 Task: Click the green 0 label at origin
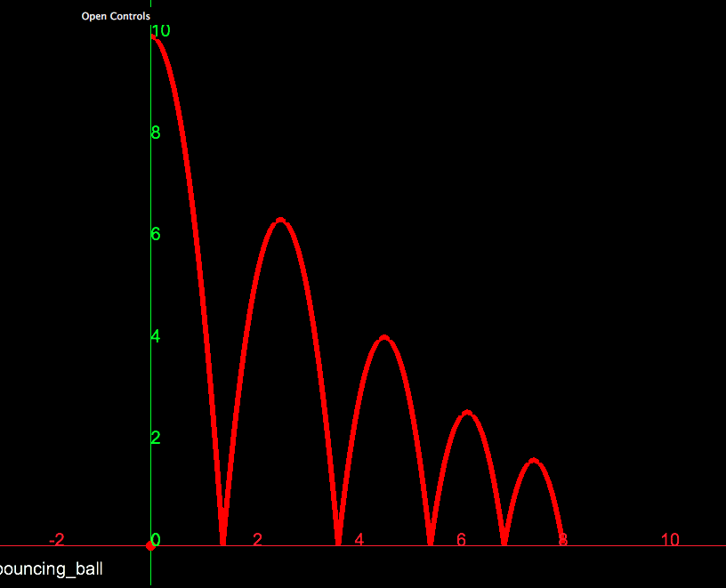click(x=156, y=539)
